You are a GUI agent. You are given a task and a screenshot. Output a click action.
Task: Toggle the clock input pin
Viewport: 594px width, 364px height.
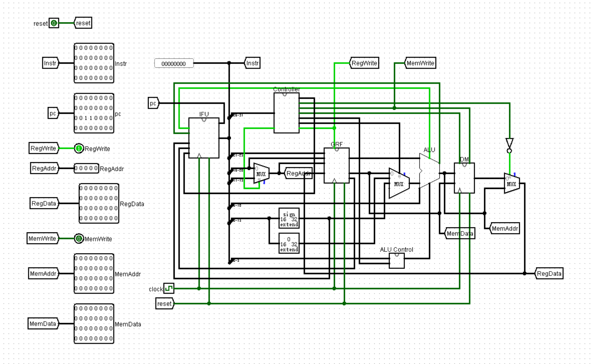pyautogui.click(x=169, y=288)
